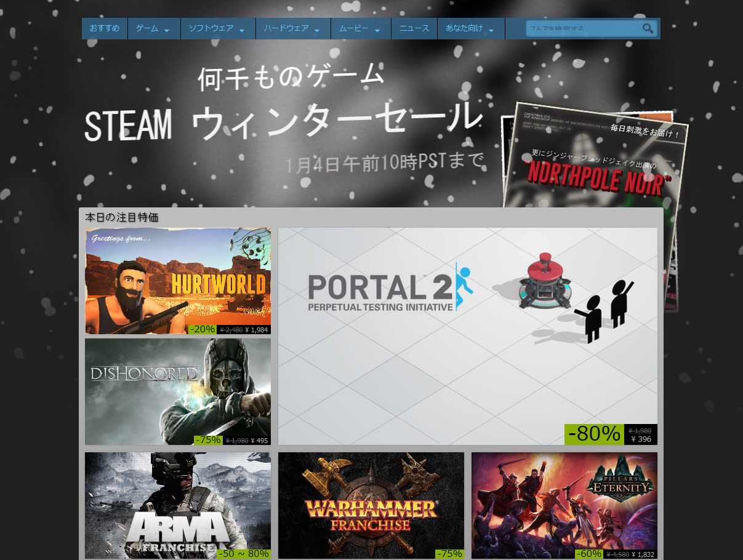Viewport: 743px width, 560px height.
Task: Open the おすすめ menu item
Action: [x=105, y=28]
